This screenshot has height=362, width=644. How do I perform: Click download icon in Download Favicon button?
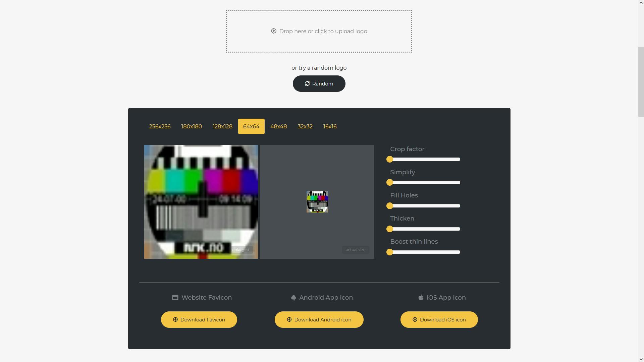(175, 320)
